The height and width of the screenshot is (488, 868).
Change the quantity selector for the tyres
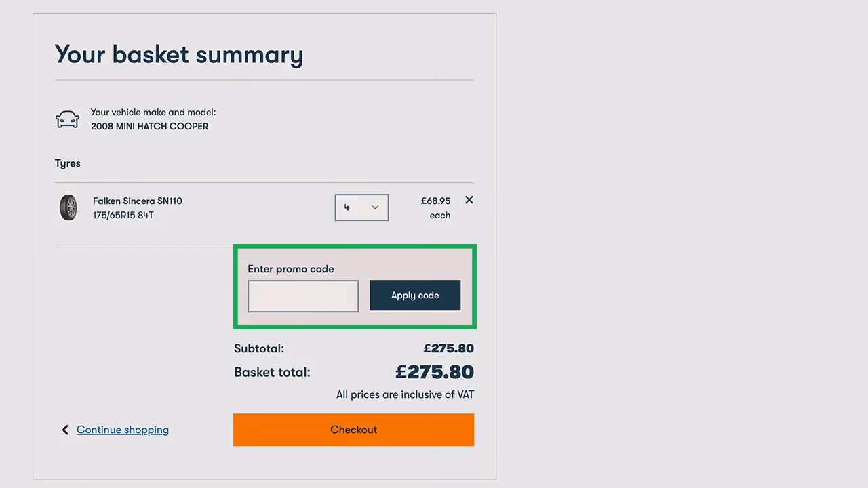[361, 207]
